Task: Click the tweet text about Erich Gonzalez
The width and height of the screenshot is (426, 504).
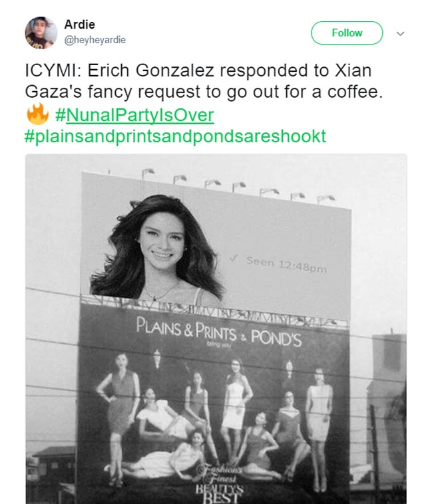Action: [x=204, y=81]
